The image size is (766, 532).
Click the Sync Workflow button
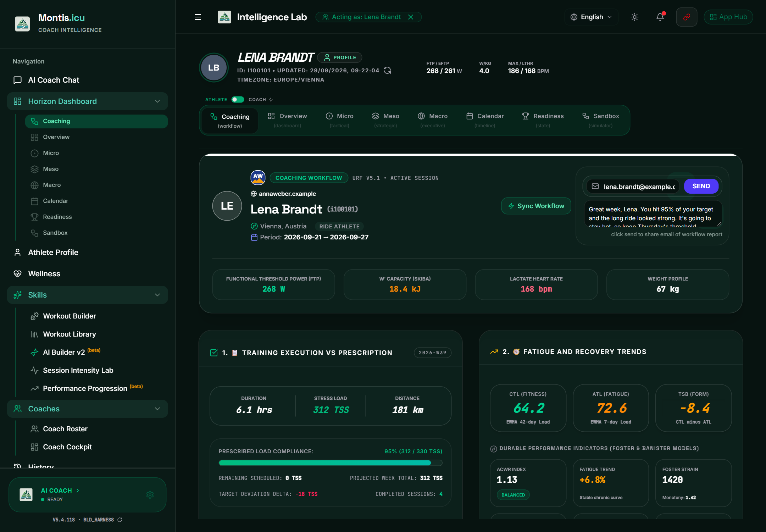pos(536,206)
